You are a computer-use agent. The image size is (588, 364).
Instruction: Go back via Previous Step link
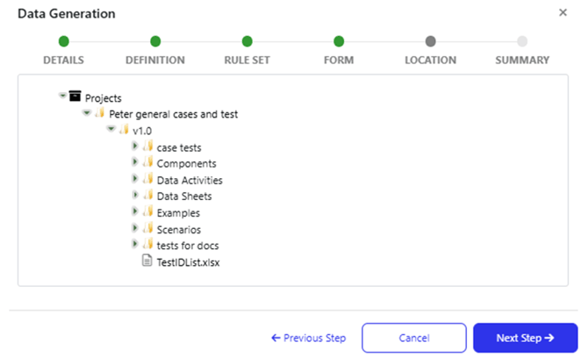[x=308, y=339]
